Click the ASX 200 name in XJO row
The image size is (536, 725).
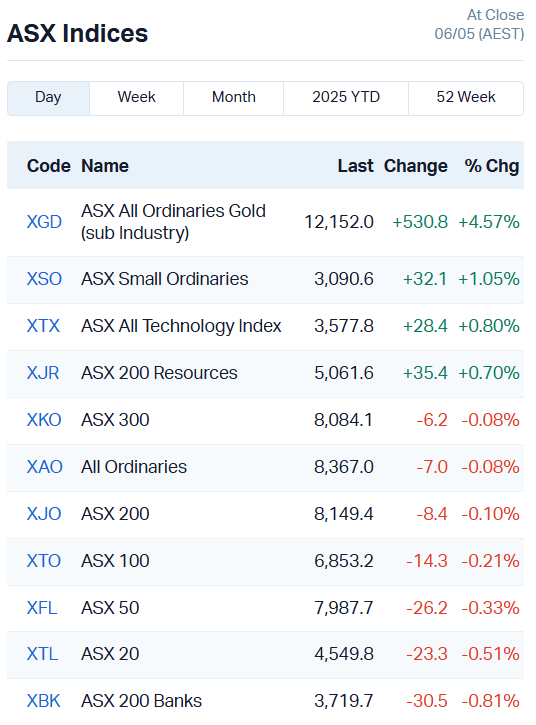(115, 514)
